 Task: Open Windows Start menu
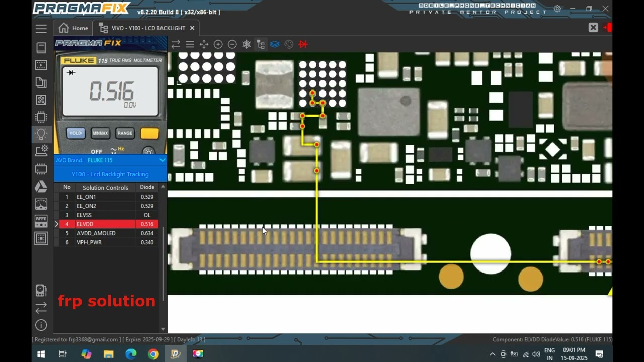point(41,354)
